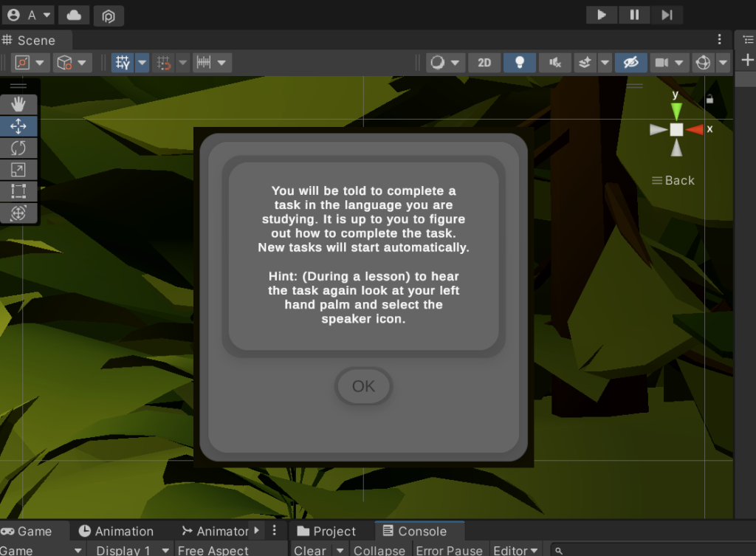Toggle scene lighting bulb
Screen dimensions: 756x556
click(520, 63)
